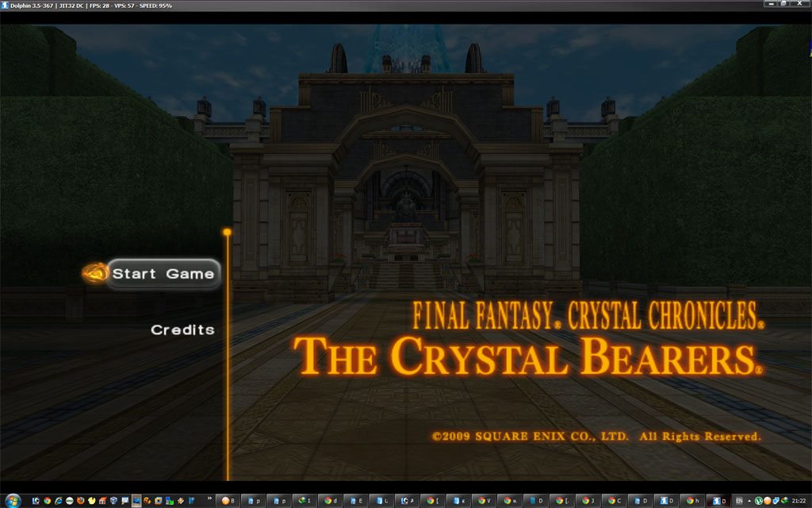Open the Windows Start orb
This screenshot has width=812, height=508.
13,501
